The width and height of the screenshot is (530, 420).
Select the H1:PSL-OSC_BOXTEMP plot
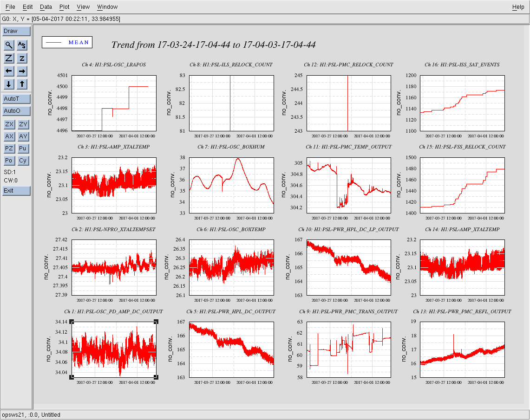(231, 267)
